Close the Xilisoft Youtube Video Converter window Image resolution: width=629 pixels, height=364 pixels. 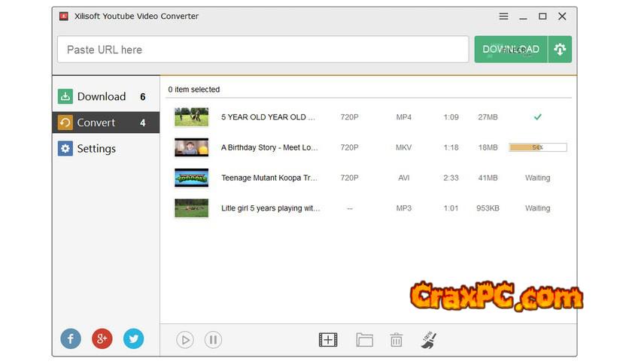pos(562,16)
